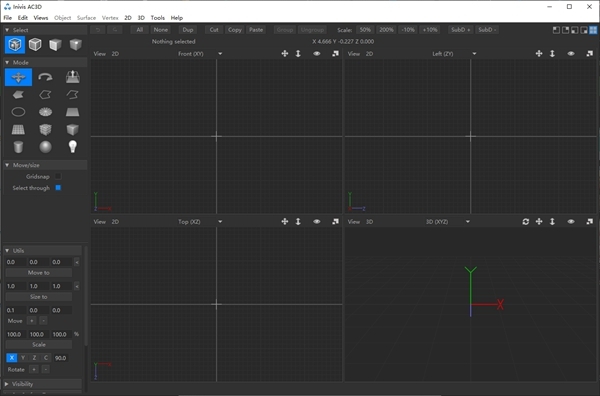The width and height of the screenshot is (600, 396).
Task: Pick the Sphere primitive tool
Action: coord(45,147)
